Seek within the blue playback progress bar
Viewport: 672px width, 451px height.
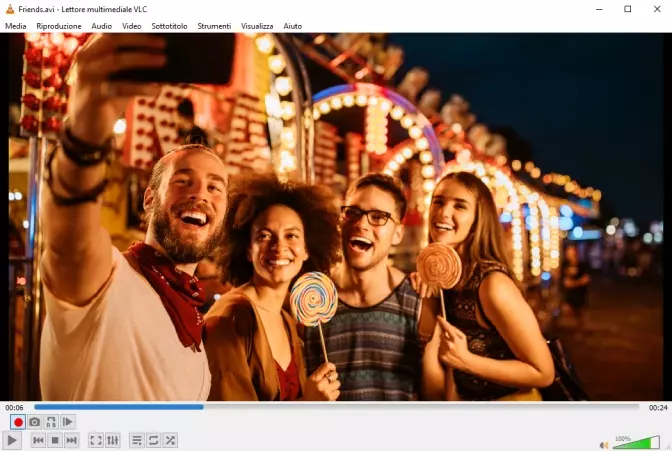(x=336, y=407)
